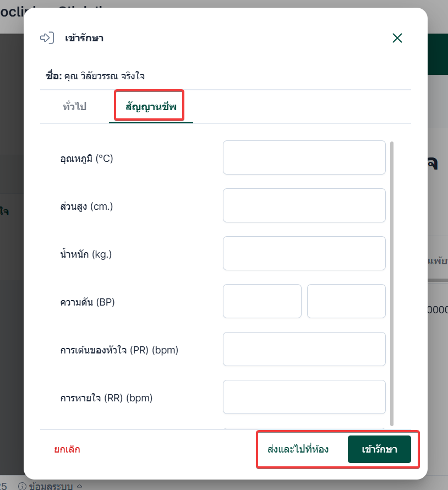The width and height of the screenshot is (448, 490).
Task: Expand the ข้อมูลระบบ caret arrow
Action: pos(79,486)
